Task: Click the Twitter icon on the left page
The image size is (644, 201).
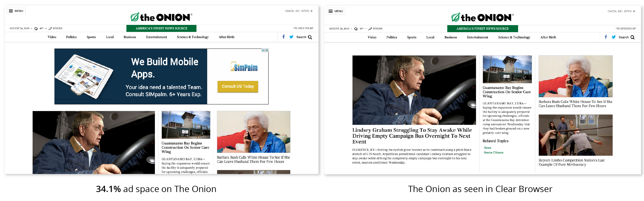Action: click(x=291, y=37)
